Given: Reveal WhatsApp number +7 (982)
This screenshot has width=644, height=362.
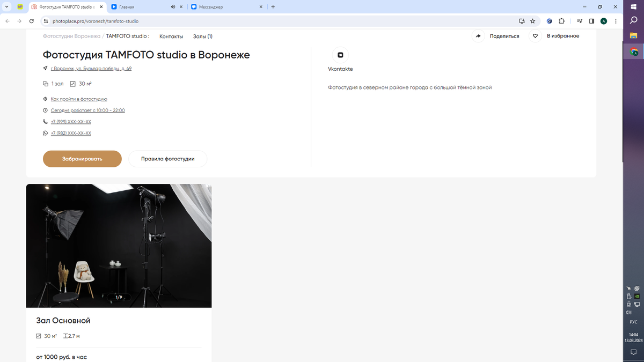Looking at the screenshot, I should [71, 133].
